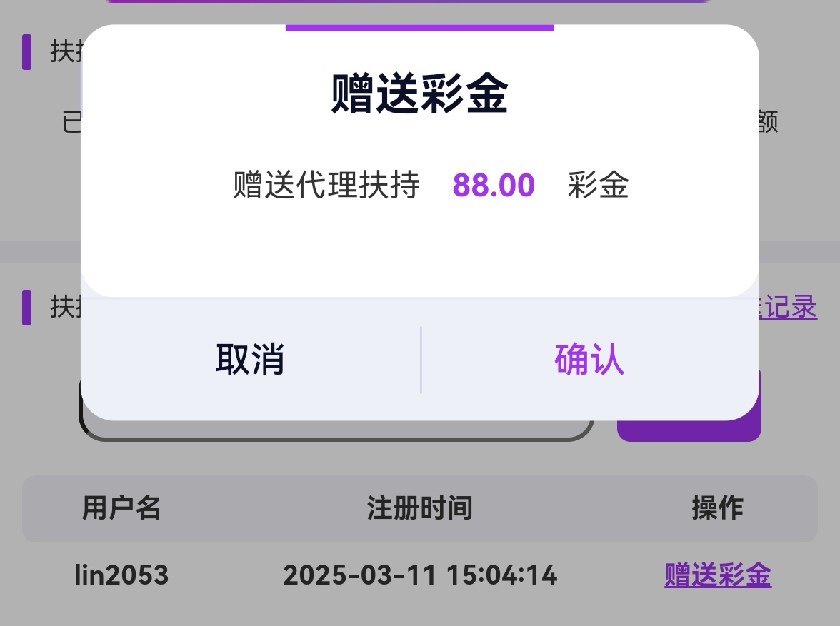840x626 pixels.
Task: Click the 用户名 column header
Action: (x=121, y=508)
